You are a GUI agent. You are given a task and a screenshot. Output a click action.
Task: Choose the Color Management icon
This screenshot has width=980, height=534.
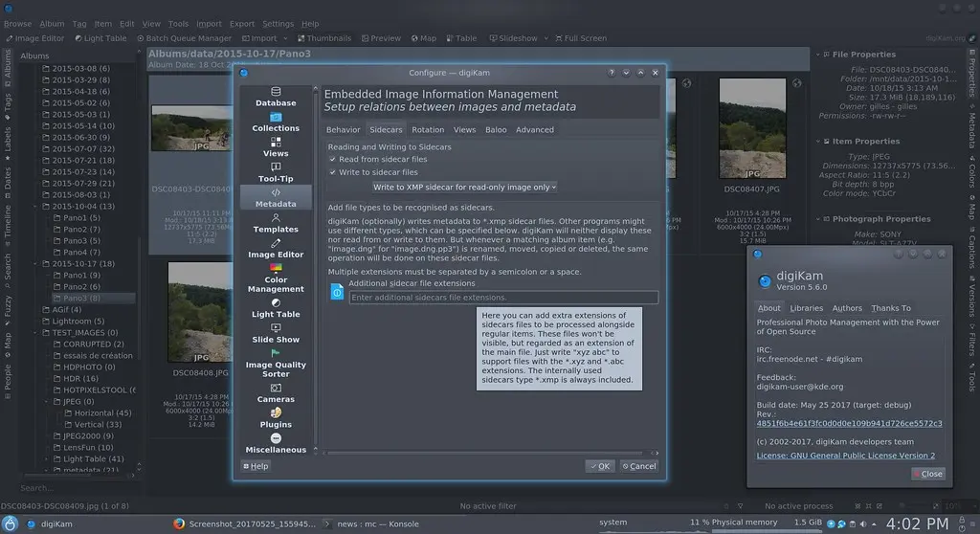pos(276,269)
